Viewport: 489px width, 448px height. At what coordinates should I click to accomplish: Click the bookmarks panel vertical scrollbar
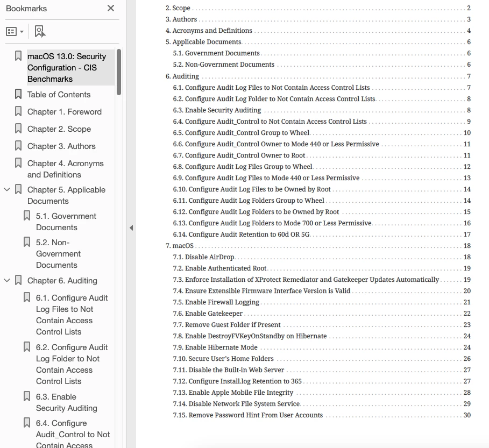click(x=118, y=72)
